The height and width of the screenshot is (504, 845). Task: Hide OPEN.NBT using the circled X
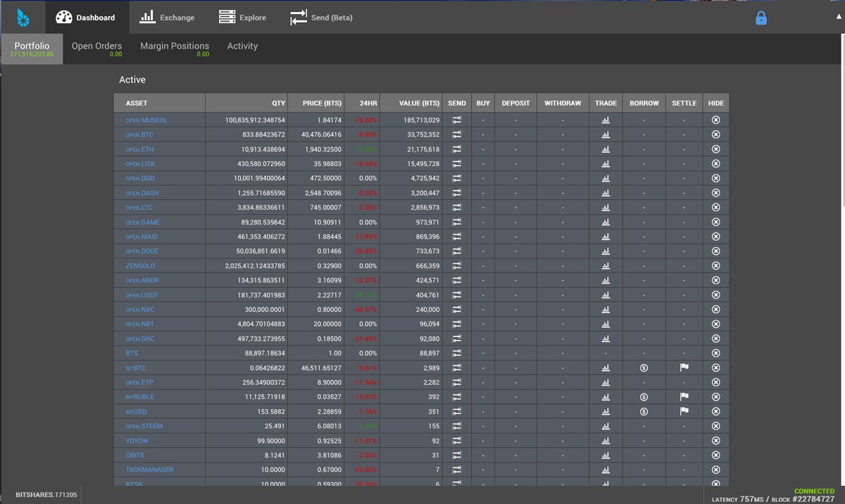tap(715, 325)
